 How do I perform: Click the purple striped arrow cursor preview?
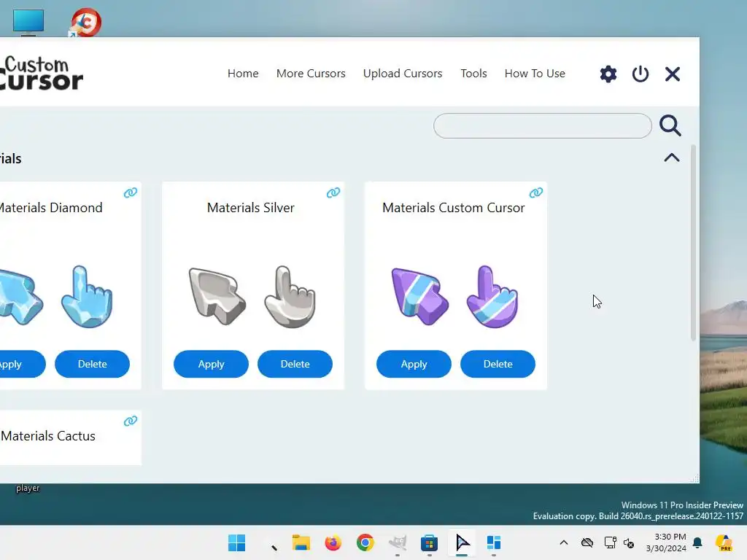pyautogui.click(x=419, y=296)
